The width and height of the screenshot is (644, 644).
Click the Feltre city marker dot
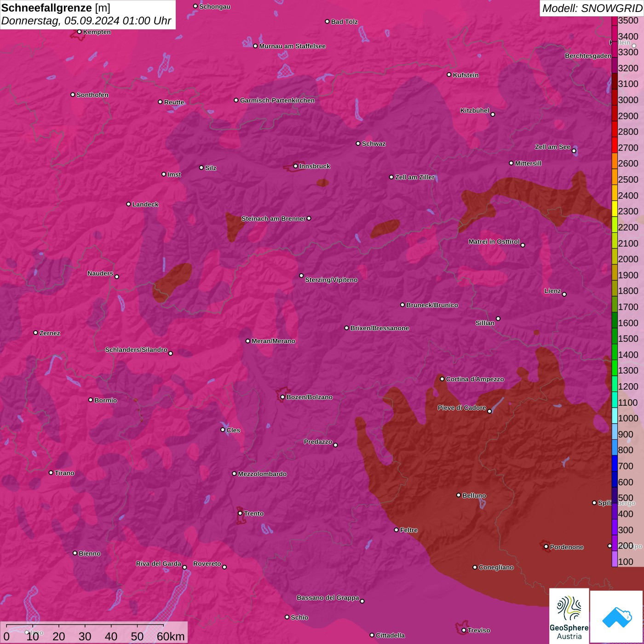pyautogui.click(x=396, y=530)
